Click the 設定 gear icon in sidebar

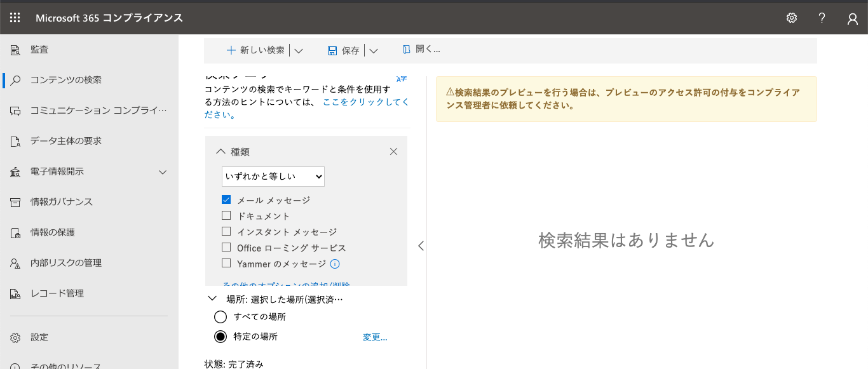[x=16, y=337]
